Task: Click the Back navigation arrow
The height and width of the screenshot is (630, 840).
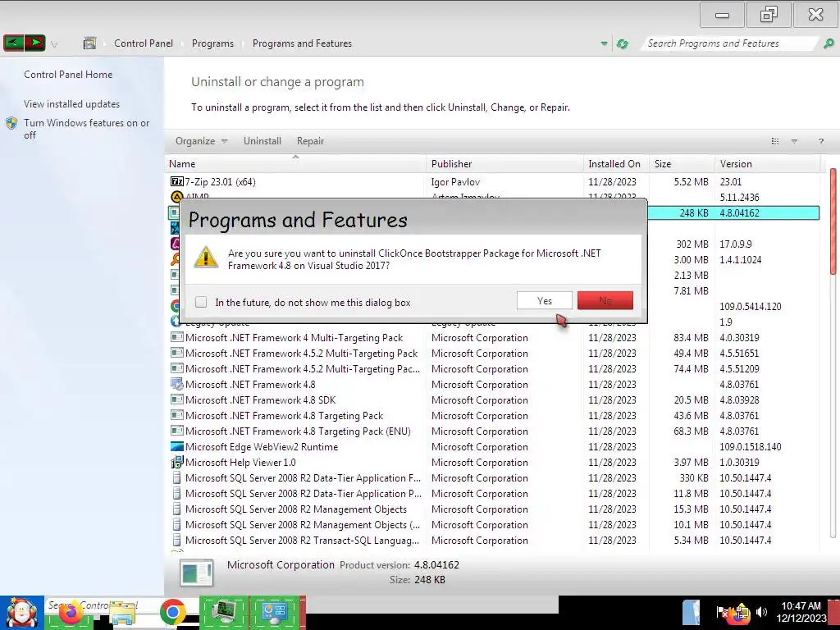Action: pos(13,43)
